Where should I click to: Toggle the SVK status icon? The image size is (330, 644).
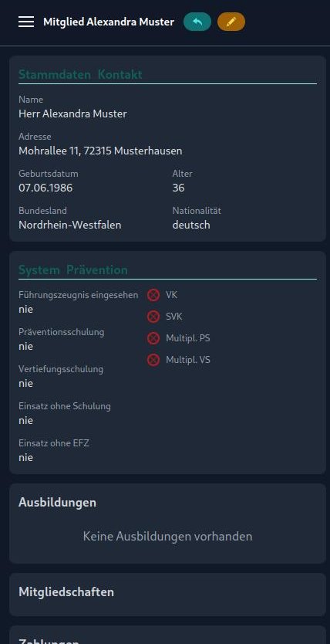click(x=153, y=317)
